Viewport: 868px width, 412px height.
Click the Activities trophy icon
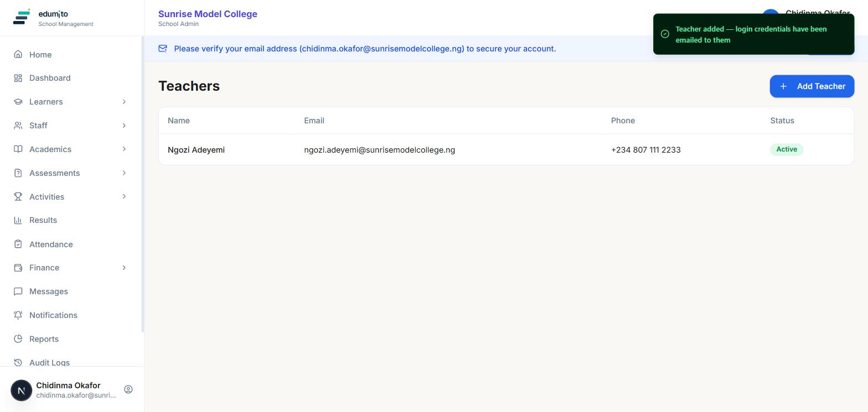coord(18,197)
